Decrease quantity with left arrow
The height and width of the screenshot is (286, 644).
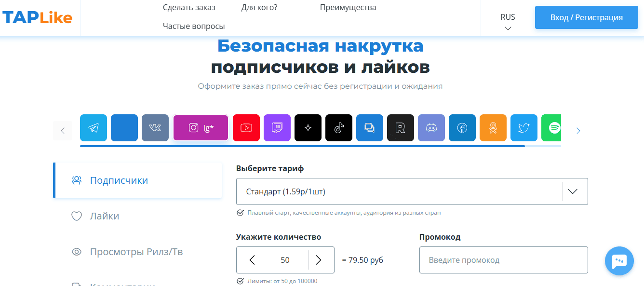tap(252, 260)
